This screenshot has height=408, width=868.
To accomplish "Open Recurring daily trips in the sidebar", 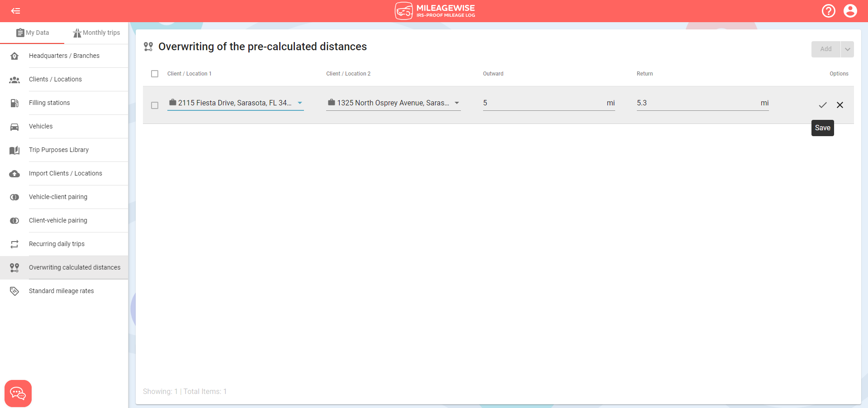I will (x=64, y=244).
